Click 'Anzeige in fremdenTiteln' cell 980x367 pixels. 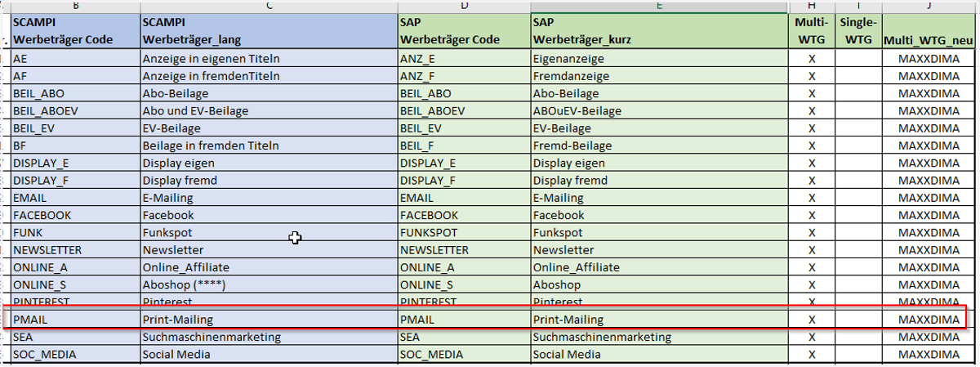coord(269,75)
